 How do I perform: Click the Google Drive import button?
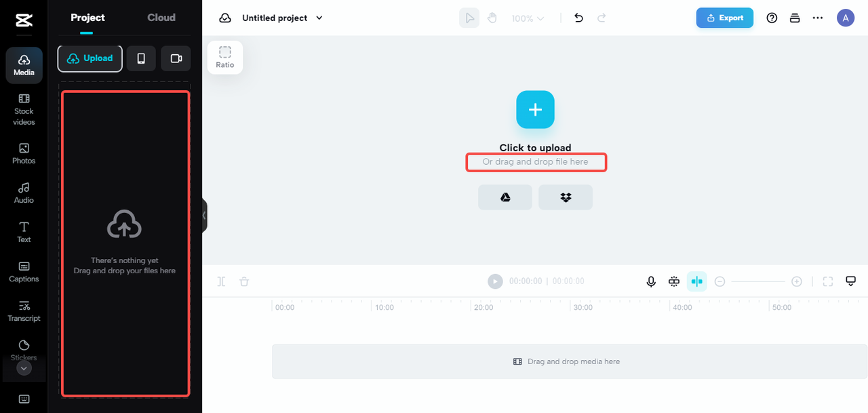pyautogui.click(x=505, y=197)
